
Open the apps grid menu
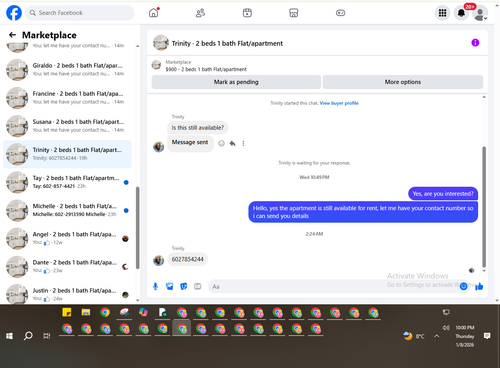[442, 13]
